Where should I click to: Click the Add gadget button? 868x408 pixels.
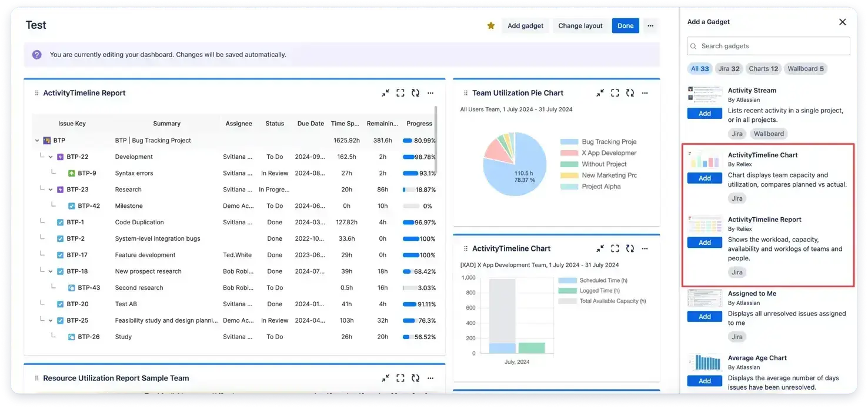point(525,25)
